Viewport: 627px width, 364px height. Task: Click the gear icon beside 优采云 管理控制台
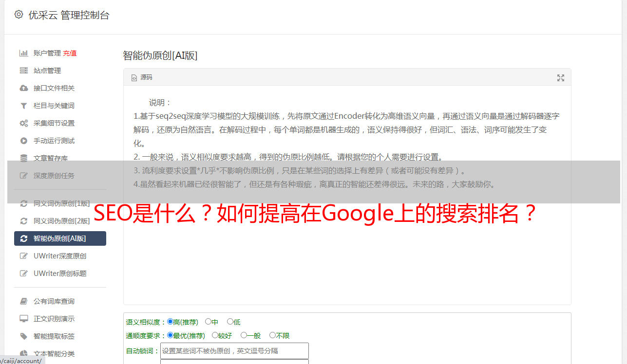pos(19,15)
